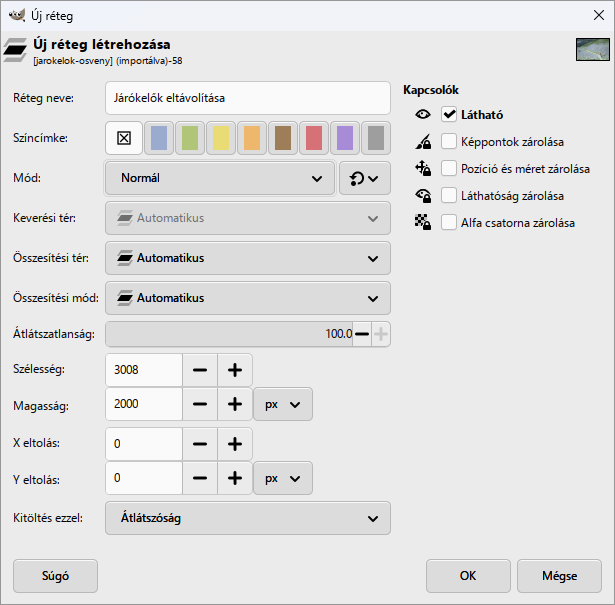Click the Magasság value field 2000
Viewport: 615px width, 605px height.
[x=144, y=404]
